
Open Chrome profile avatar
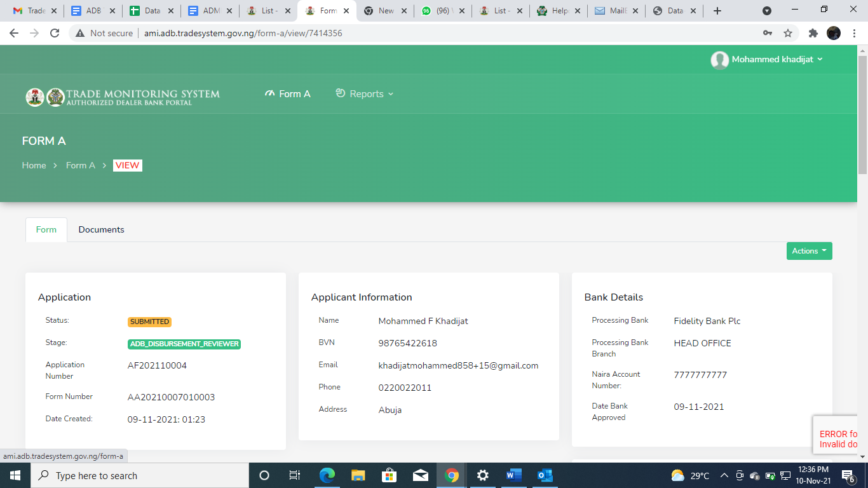[x=834, y=33]
